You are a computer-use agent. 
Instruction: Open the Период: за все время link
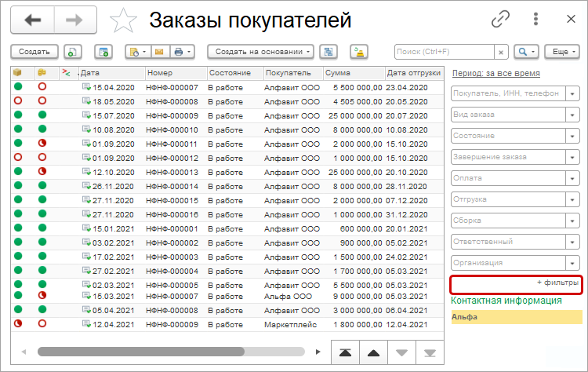coord(495,73)
